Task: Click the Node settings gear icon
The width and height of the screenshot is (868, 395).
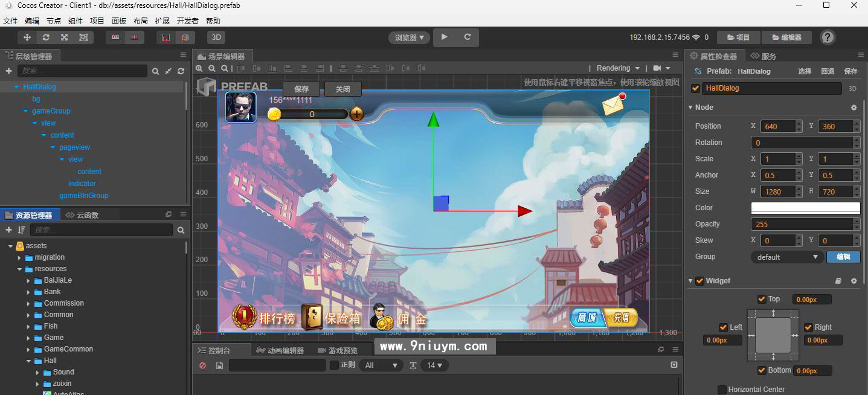Action: pos(854,108)
